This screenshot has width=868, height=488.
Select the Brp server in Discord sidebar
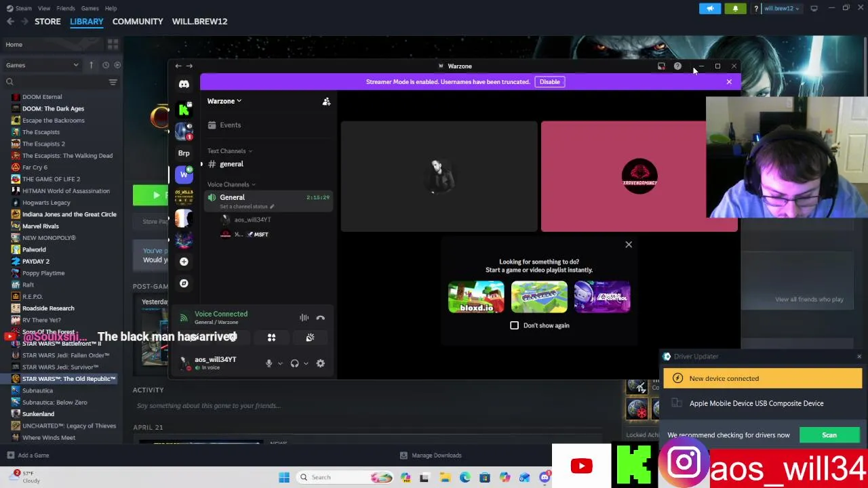(184, 153)
